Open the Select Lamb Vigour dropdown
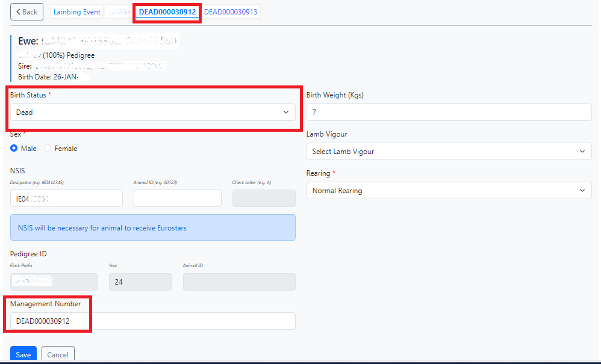 [449, 152]
